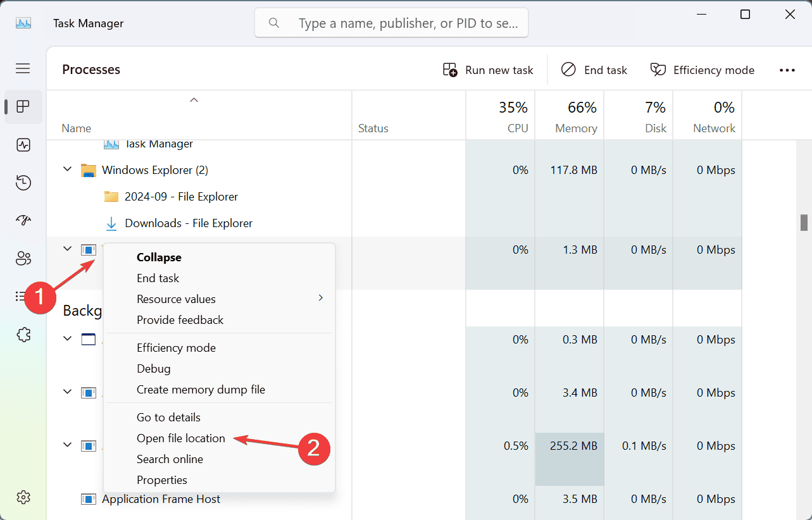The width and height of the screenshot is (812, 520).
Task: Click the magnifier icon in search box
Action: click(x=274, y=23)
